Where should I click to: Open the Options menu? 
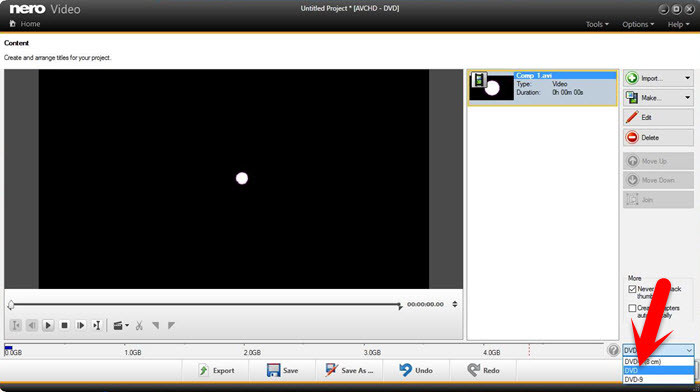638,24
